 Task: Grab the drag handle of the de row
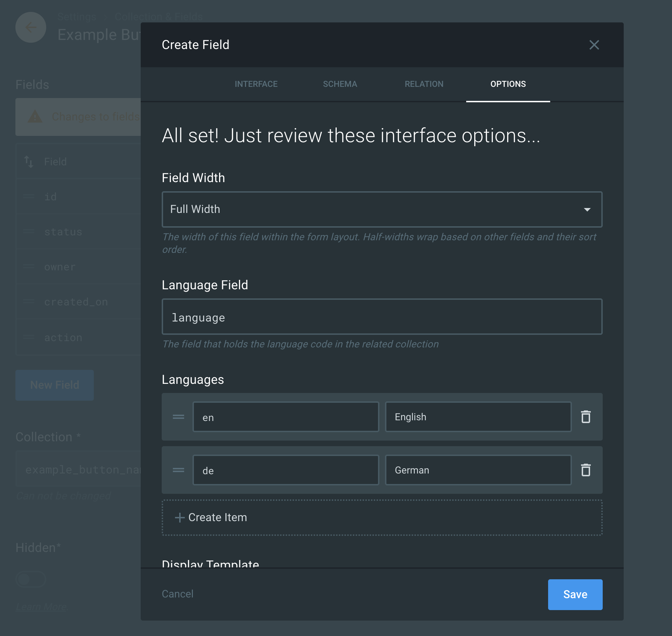pyautogui.click(x=178, y=470)
